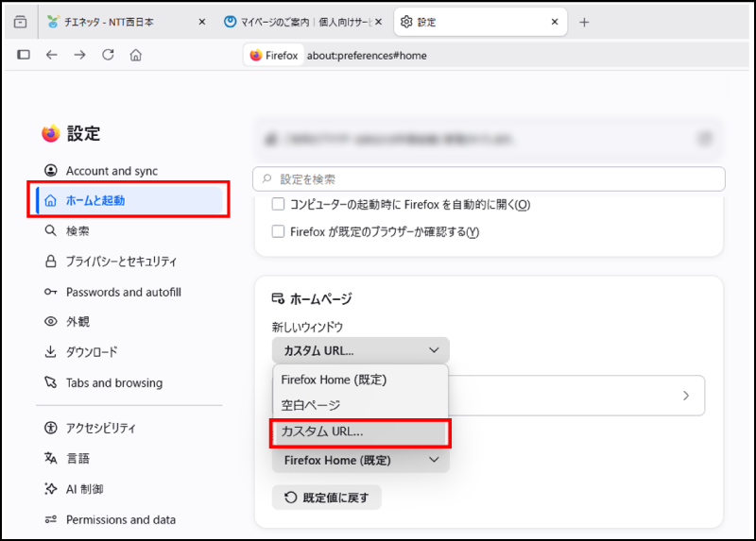Choose Firefox Home (既定) in the open list

point(361,380)
